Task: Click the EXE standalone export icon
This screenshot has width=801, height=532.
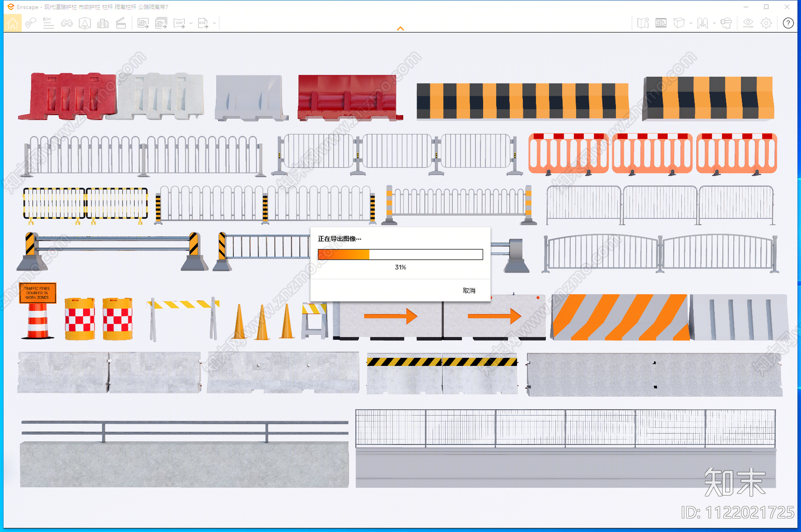Action: tap(203, 23)
